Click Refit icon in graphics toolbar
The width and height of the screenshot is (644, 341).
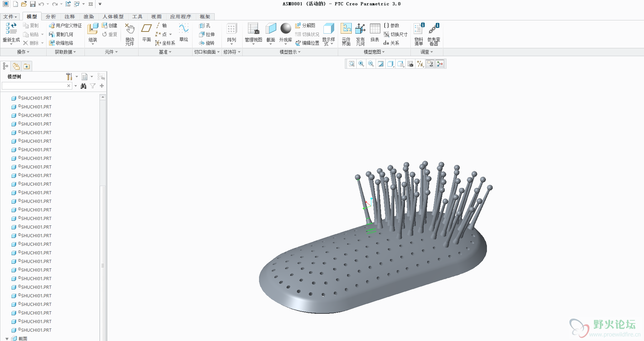coord(352,64)
